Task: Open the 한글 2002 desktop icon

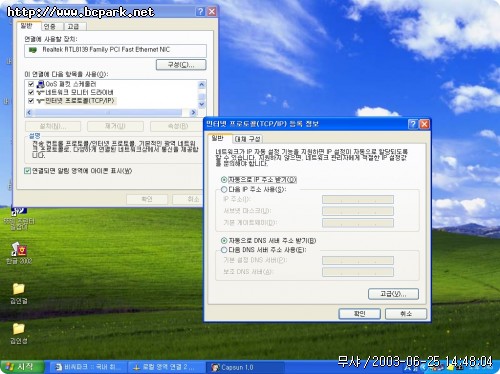Action: tap(19, 249)
